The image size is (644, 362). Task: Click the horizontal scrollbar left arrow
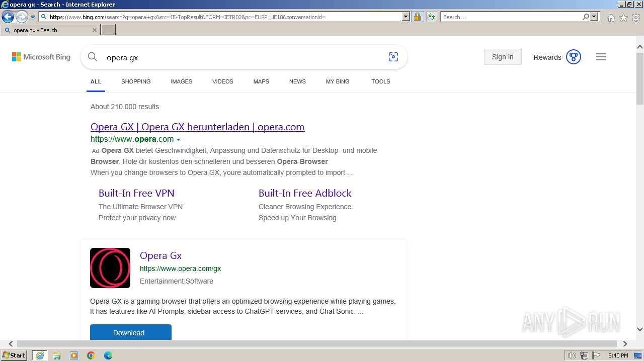(x=11, y=344)
